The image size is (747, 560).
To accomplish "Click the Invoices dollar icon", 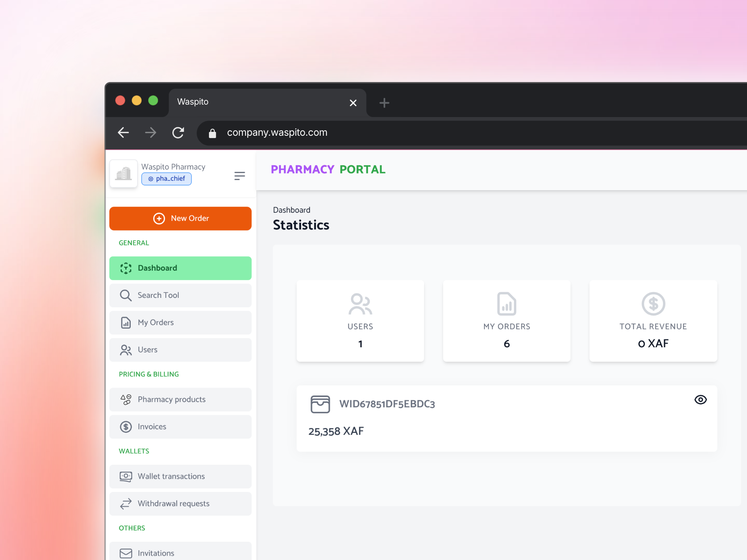I will (x=126, y=427).
